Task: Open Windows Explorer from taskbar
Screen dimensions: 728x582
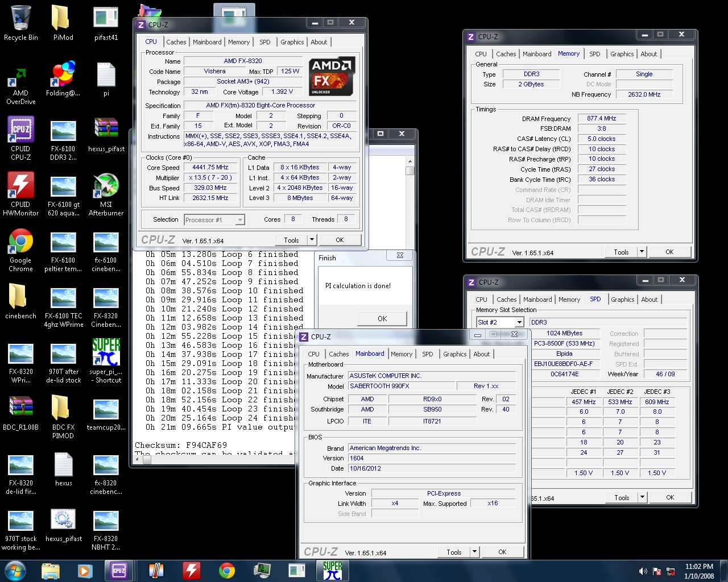Action: (51, 571)
